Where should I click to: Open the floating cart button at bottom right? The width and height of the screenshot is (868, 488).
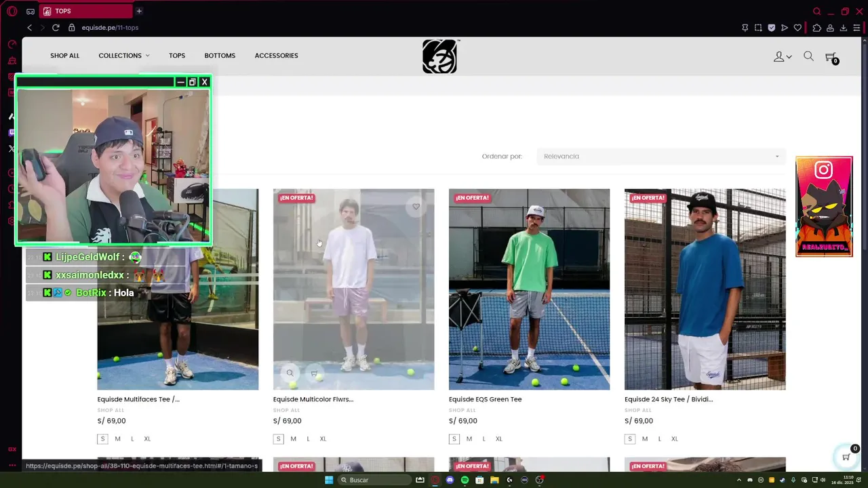(846, 456)
